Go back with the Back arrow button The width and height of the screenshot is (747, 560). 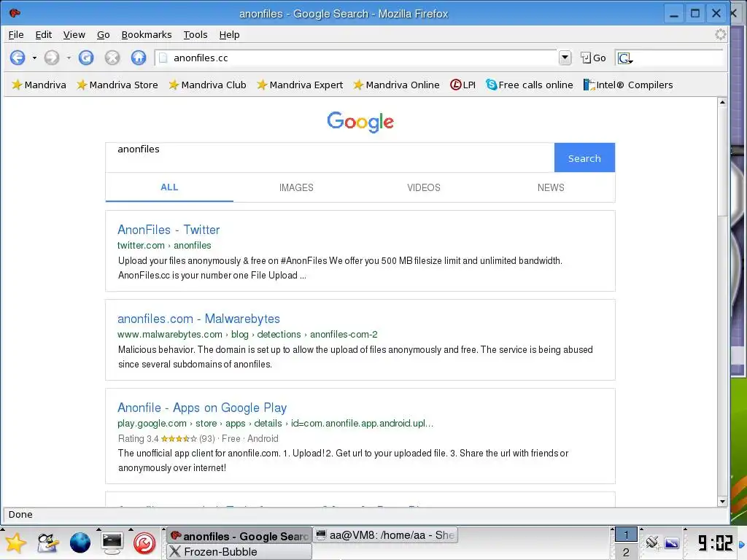pyautogui.click(x=18, y=58)
